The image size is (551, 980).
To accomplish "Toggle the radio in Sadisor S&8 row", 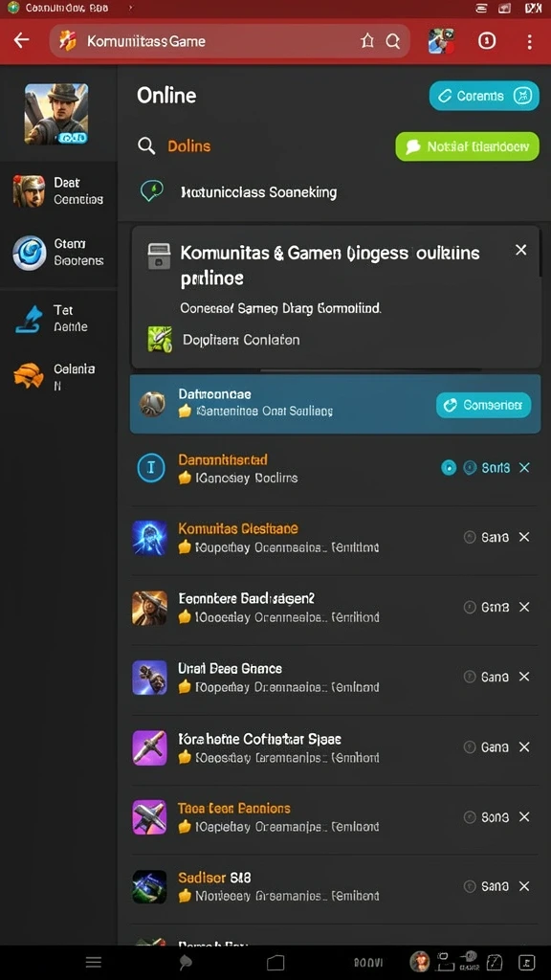I will 470,886.
